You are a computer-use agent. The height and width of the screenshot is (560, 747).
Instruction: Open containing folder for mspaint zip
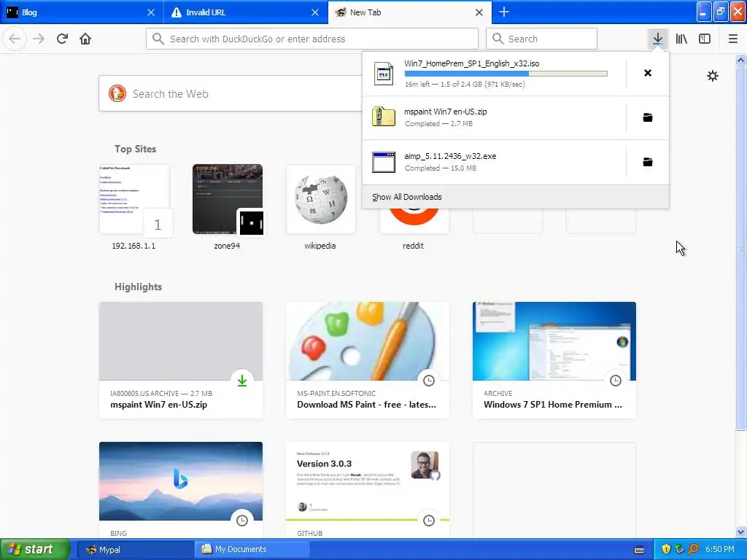pyautogui.click(x=648, y=117)
